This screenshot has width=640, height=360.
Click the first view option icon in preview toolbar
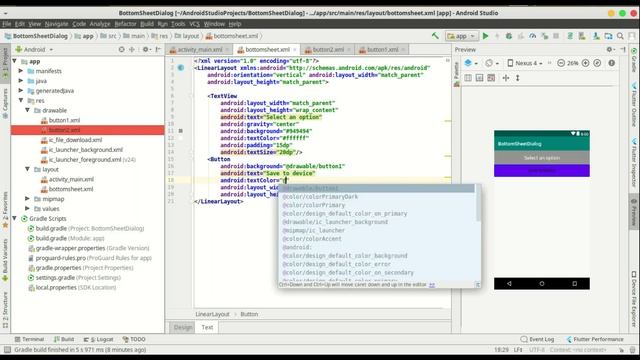tap(468, 78)
